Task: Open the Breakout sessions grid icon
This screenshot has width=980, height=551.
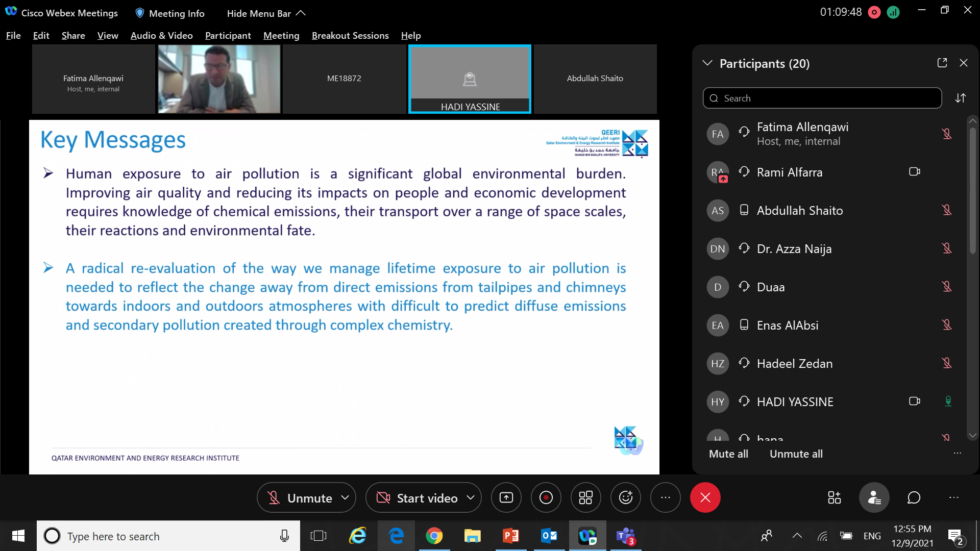Action: click(x=585, y=497)
